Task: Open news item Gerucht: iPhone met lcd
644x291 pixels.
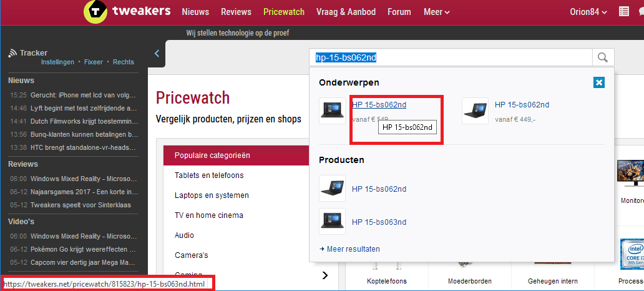Action: (83, 95)
